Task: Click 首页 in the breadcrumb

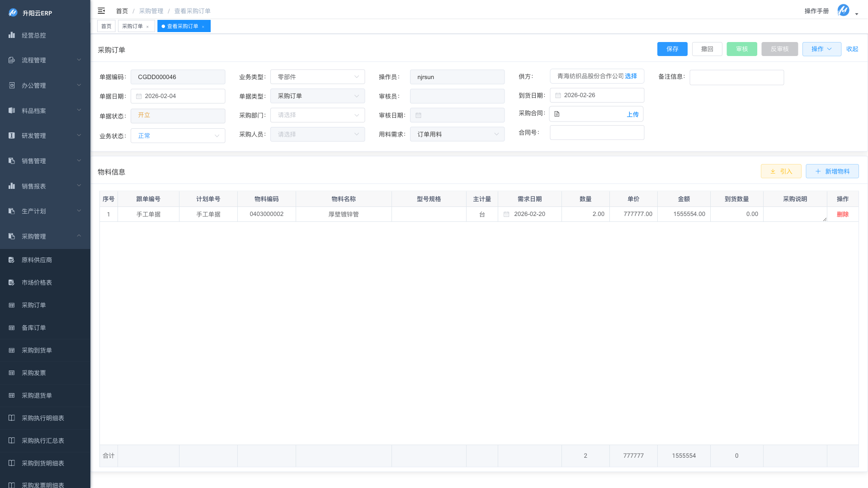Action: pos(122,11)
